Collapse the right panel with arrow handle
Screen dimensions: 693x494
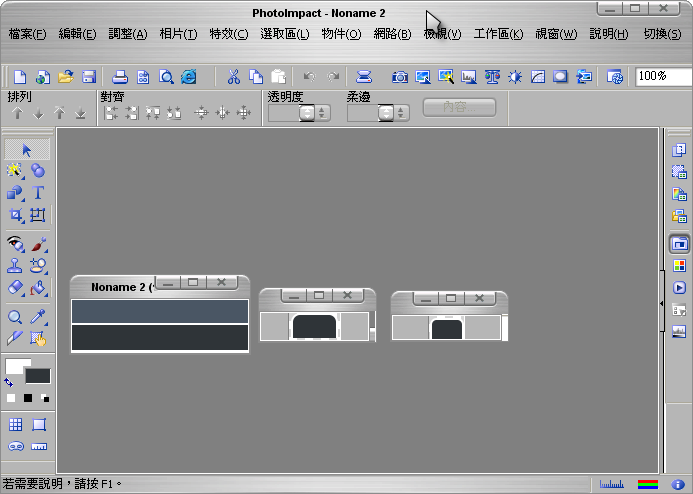pyautogui.click(x=661, y=304)
